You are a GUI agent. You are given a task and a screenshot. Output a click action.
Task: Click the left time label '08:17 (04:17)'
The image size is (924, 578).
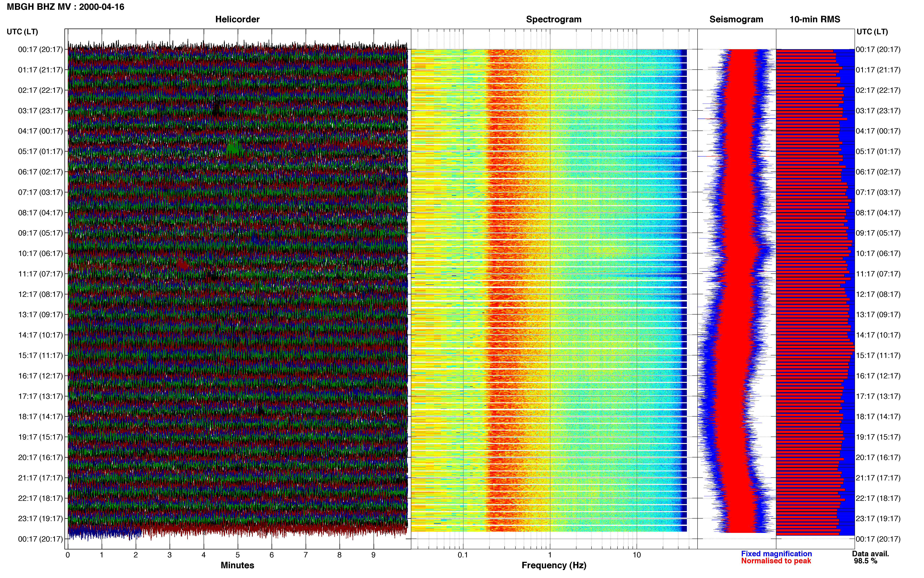pos(41,212)
